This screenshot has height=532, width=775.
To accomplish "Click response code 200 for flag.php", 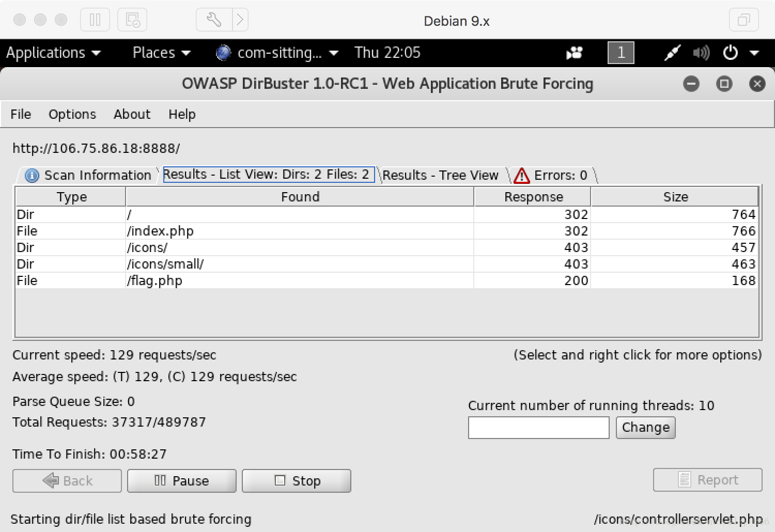I will point(576,280).
